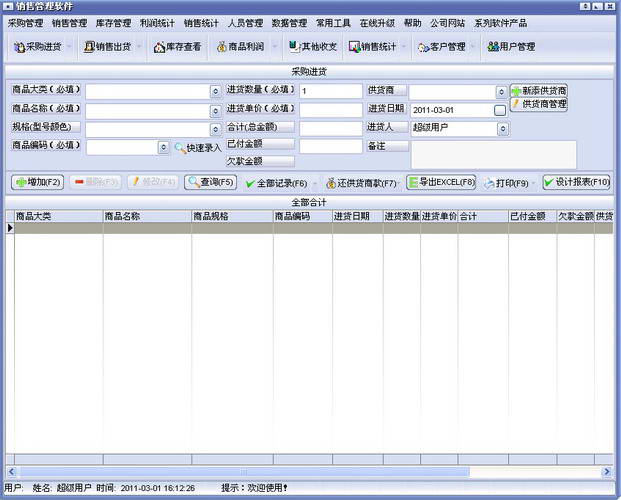Click into the 进货单价 field
The width and height of the screenshot is (621, 500).
[x=331, y=110]
